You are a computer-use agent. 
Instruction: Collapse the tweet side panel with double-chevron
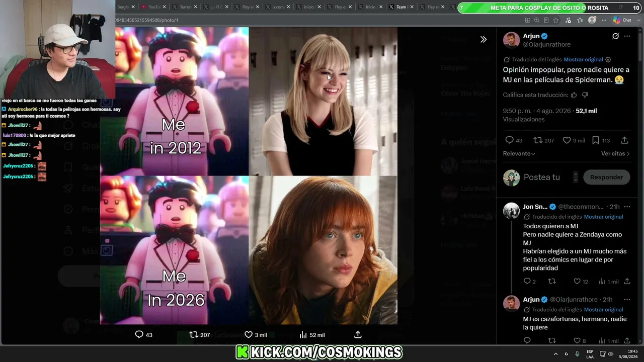[484, 39]
